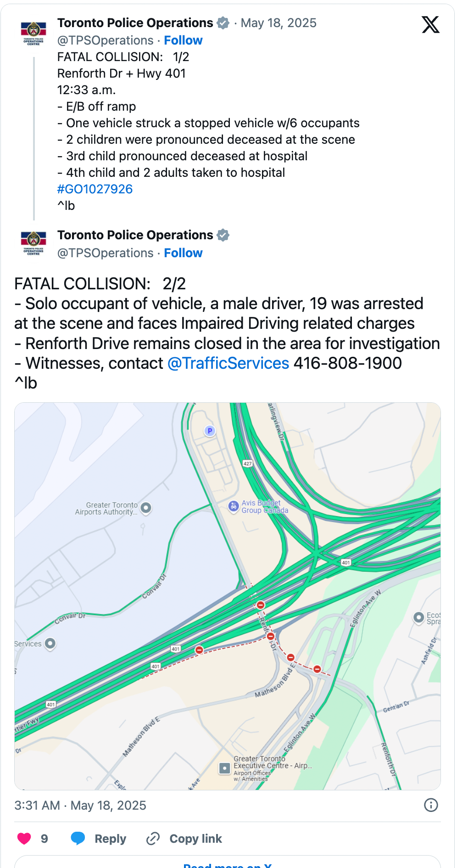Click the May 18, 2025 header date

point(279,23)
